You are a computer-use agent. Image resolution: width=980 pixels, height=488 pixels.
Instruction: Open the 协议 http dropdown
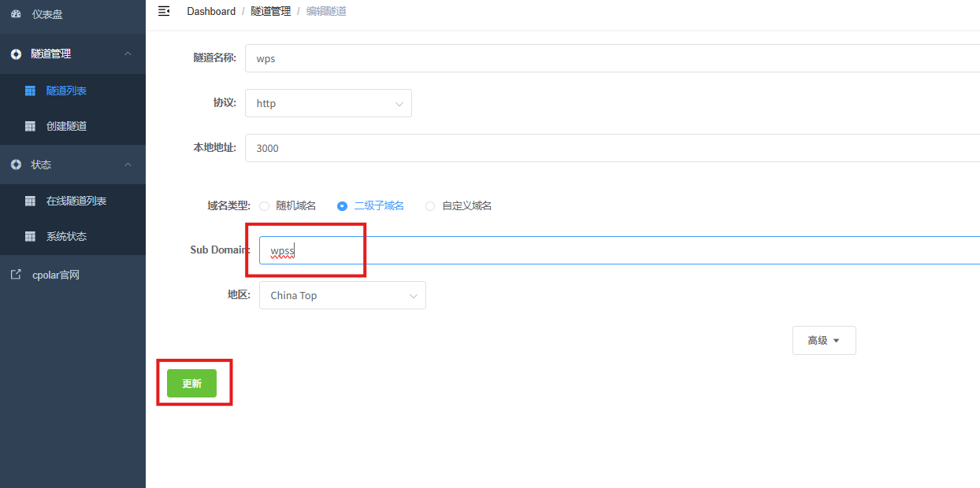click(328, 103)
